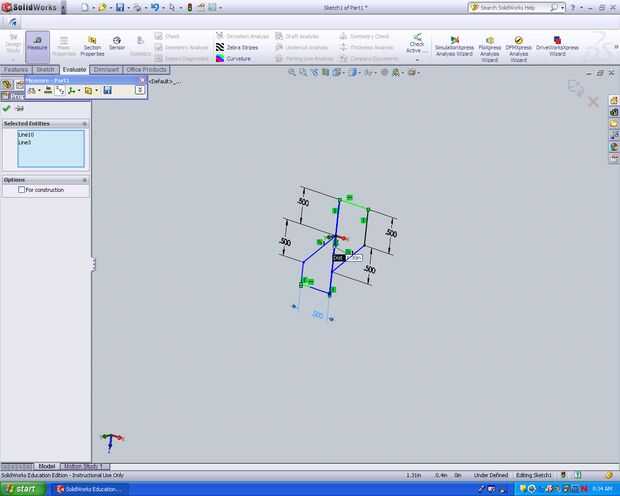Click the New document icon
The image size is (620, 496).
pyautogui.click(x=85, y=7)
